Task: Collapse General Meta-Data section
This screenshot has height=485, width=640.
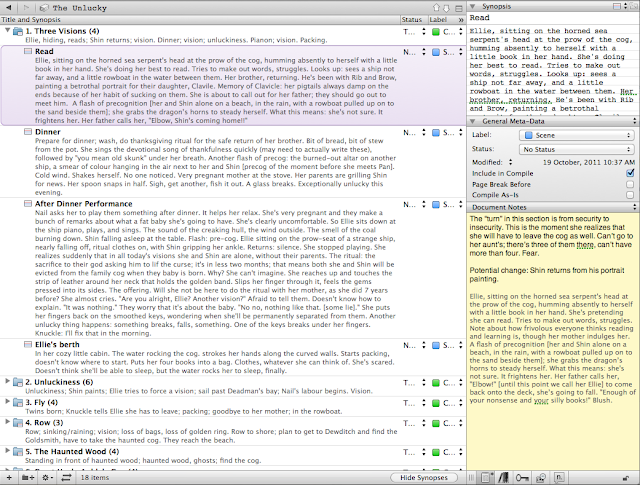Action: click(473, 121)
